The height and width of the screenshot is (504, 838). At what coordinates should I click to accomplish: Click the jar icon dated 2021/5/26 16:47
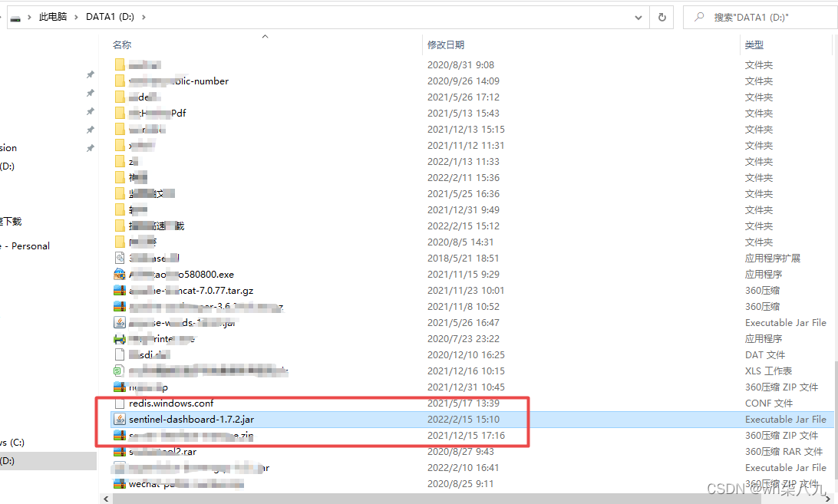120,323
